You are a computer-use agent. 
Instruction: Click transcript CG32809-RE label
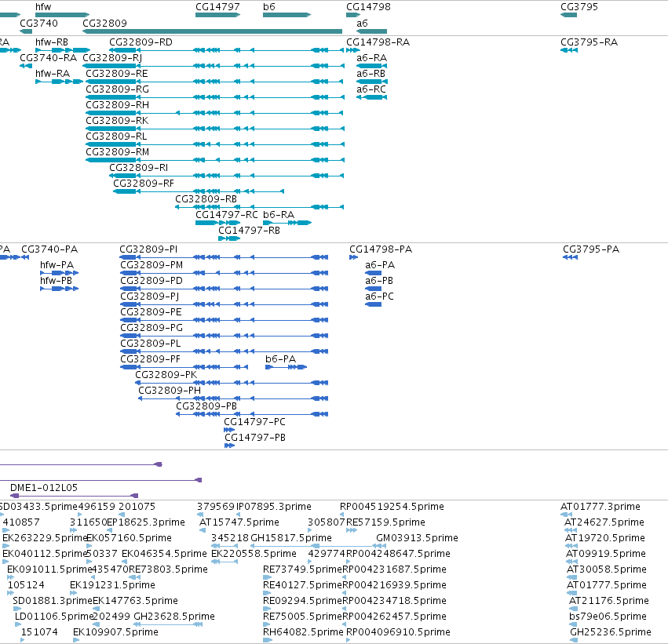(117, 73)
